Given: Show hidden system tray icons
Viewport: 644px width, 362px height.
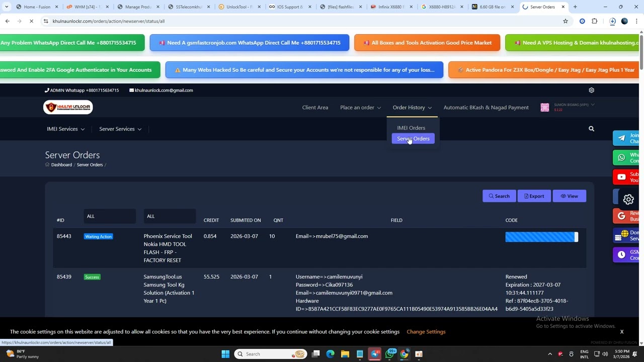Looking at the screenshot, I should (x=549, y=354).
